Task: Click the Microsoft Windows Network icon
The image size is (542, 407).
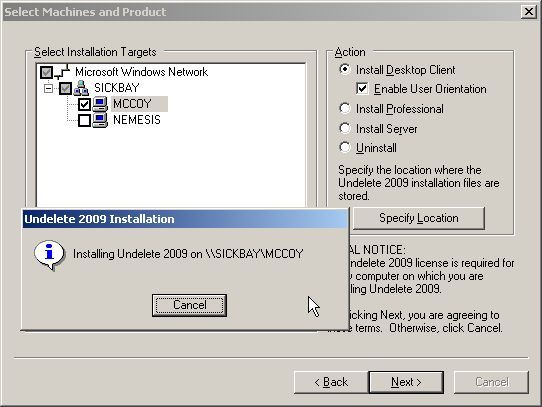Action: point(63,72)
